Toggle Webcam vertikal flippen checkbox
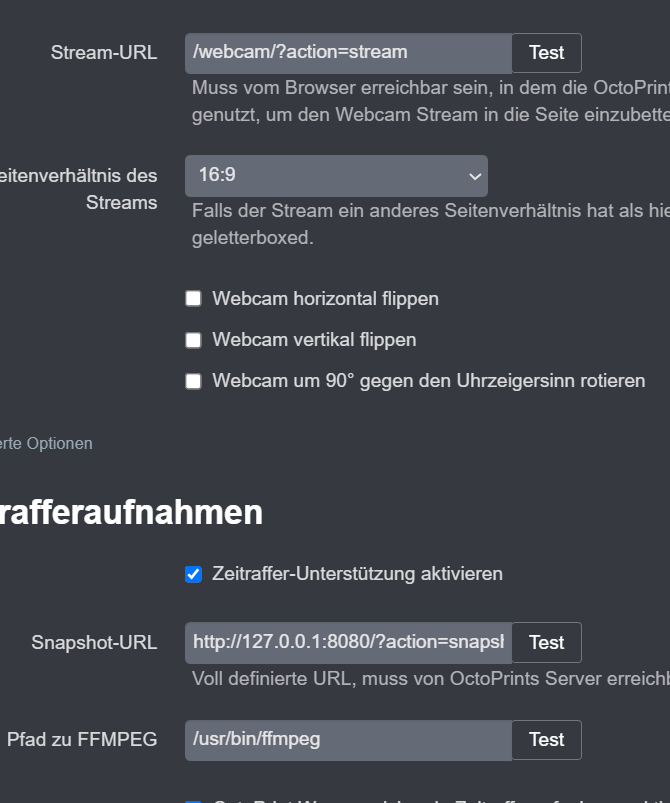 [194, 340]
